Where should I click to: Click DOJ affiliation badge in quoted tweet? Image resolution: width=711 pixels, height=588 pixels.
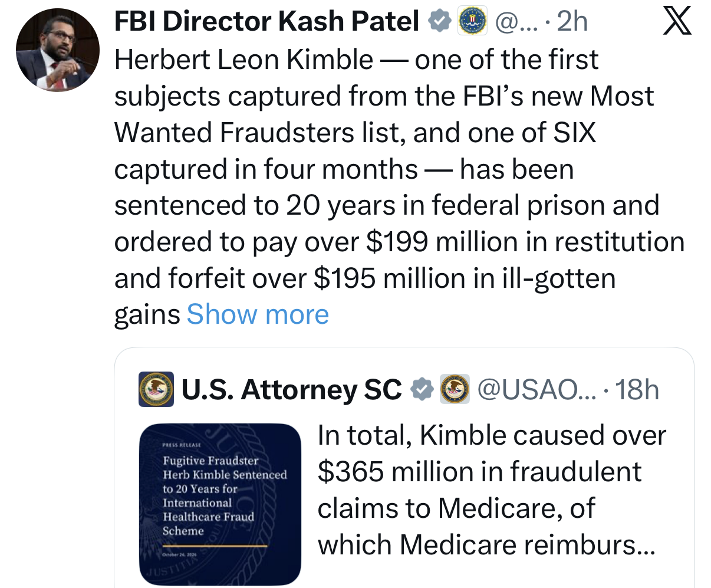(455, 389)
